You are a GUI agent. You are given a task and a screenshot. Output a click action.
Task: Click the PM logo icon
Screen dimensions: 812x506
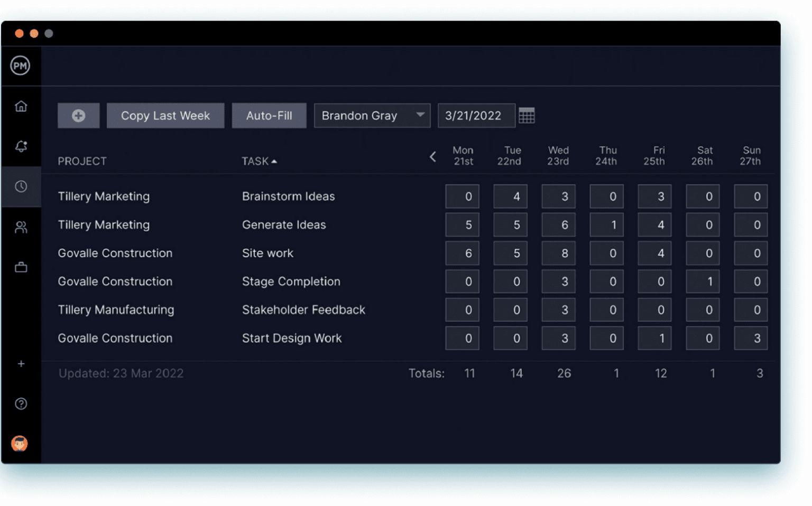click(20, 66)
